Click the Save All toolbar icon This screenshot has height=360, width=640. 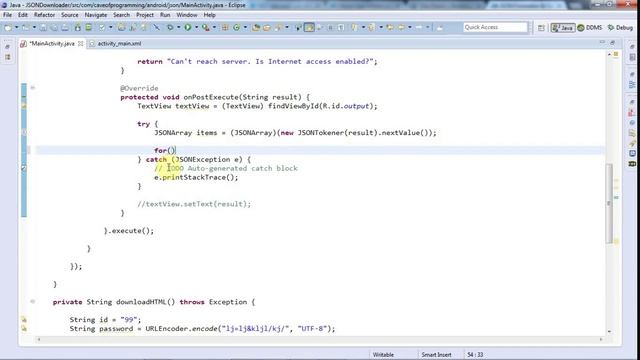click(x=54, y=27)
